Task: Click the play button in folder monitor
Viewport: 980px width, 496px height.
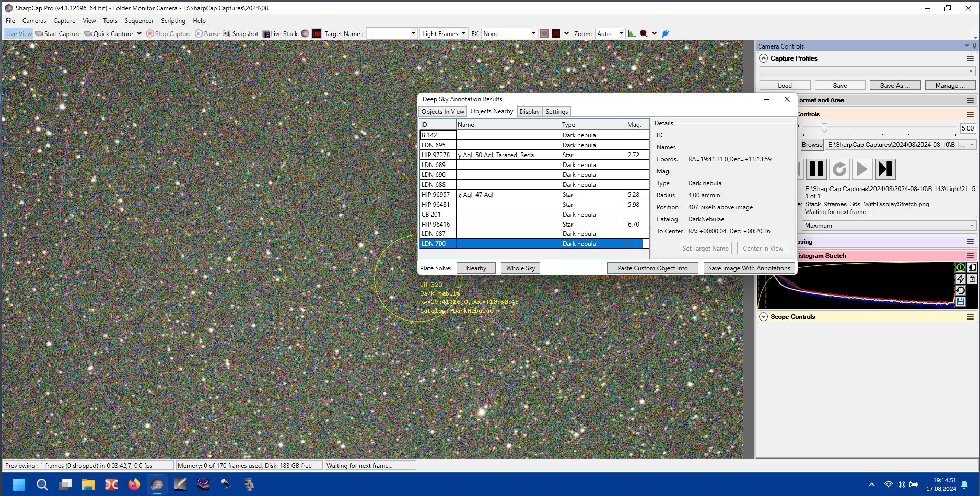Action: [x=862, y=169]
